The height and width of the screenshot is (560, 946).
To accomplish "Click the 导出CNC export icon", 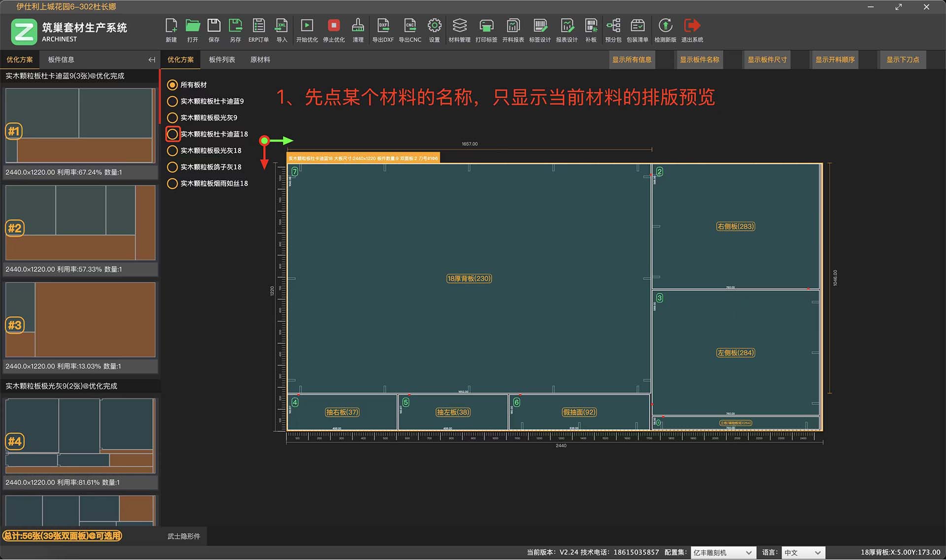I will (x=409, y=26).
